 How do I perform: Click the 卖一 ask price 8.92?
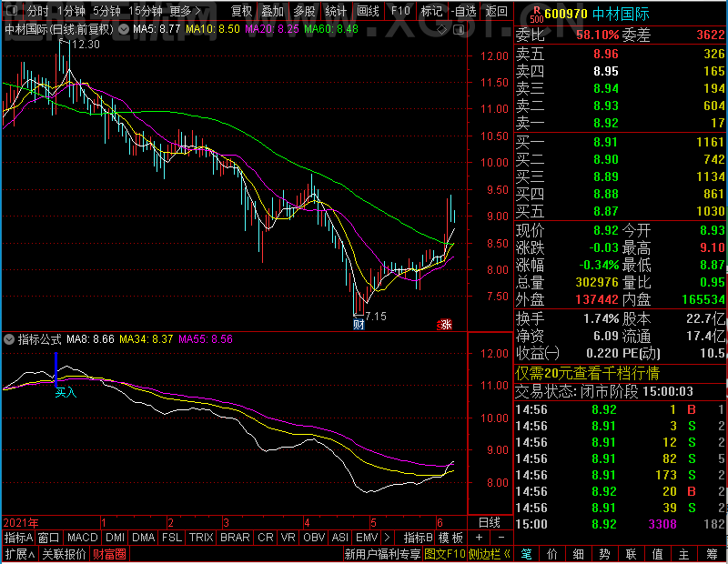pyautogui.click(x=606, y=123)
